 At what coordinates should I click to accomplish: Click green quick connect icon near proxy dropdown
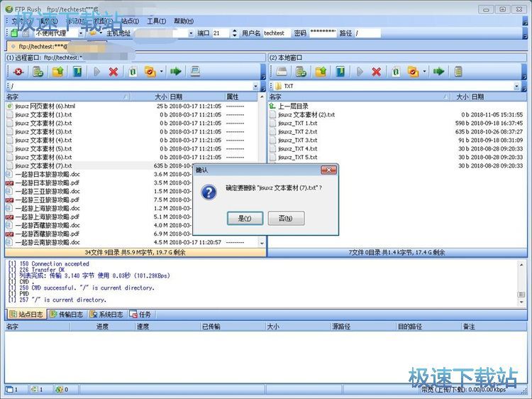(14, 33)
